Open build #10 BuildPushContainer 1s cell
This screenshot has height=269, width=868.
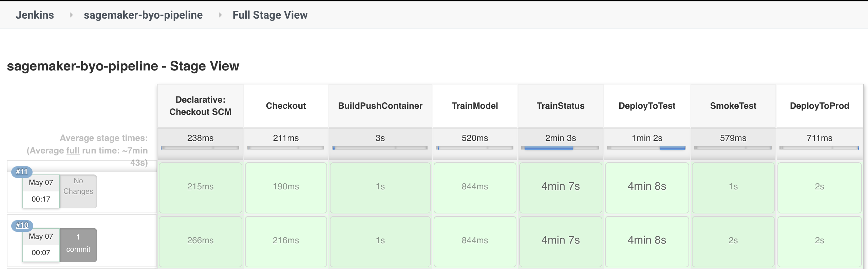[x=380, y=242]
